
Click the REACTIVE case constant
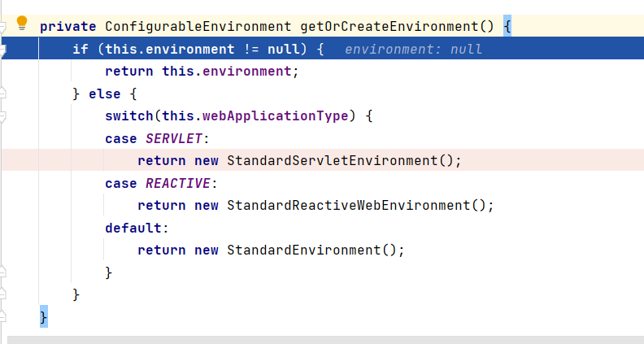[178, 183]
